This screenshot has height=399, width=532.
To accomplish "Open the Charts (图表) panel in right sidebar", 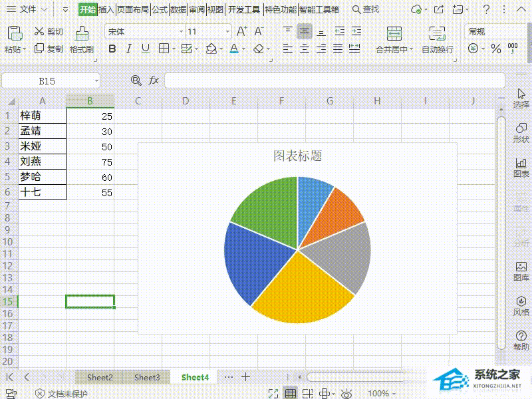I will coord(521,166).
